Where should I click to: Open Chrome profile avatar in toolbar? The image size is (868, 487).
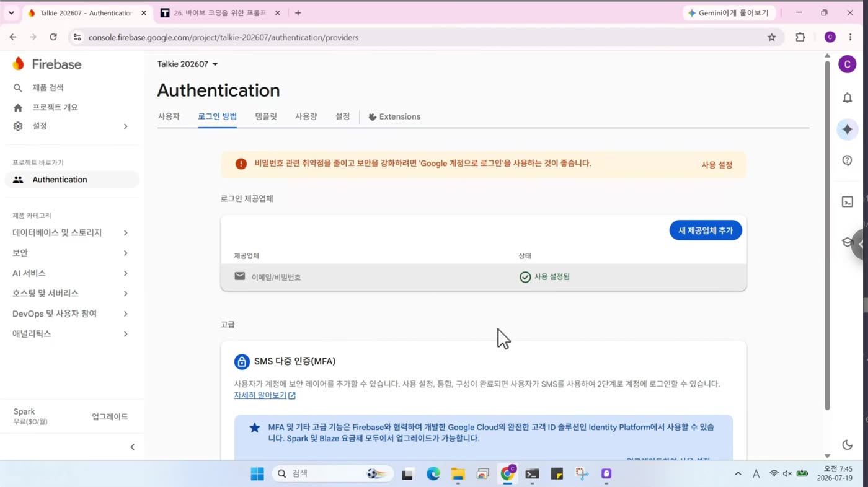[830, 37]
